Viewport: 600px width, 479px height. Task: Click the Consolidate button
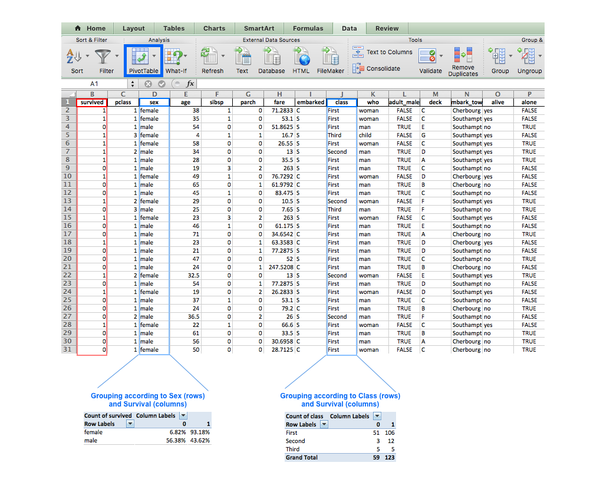pos(385,68)
